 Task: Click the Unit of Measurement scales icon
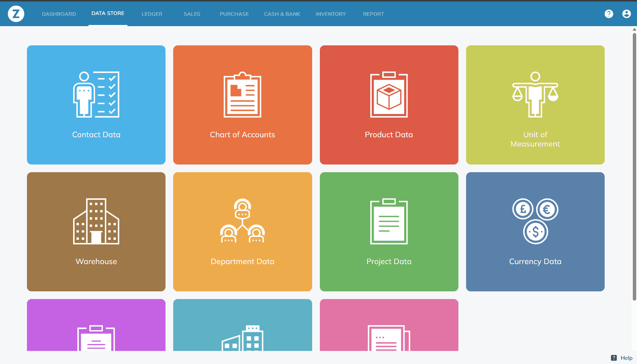point(535,94)
